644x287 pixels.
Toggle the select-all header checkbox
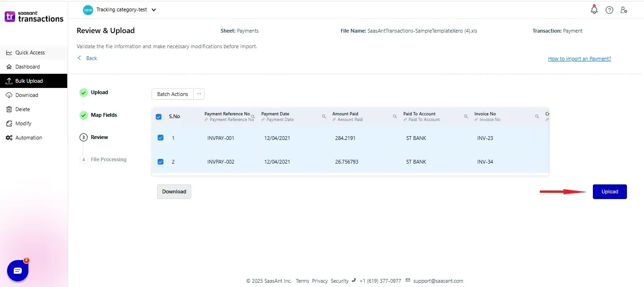[x=159, y=117]
